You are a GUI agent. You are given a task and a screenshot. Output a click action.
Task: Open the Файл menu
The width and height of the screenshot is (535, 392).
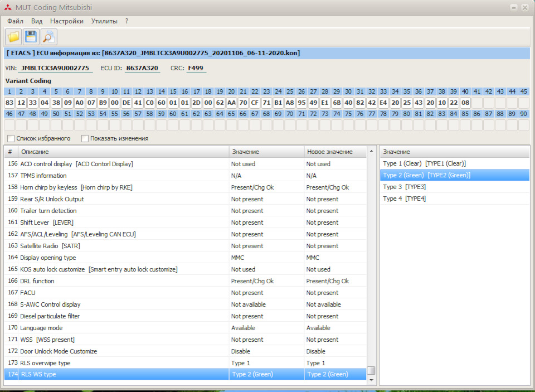click(16, 21)
